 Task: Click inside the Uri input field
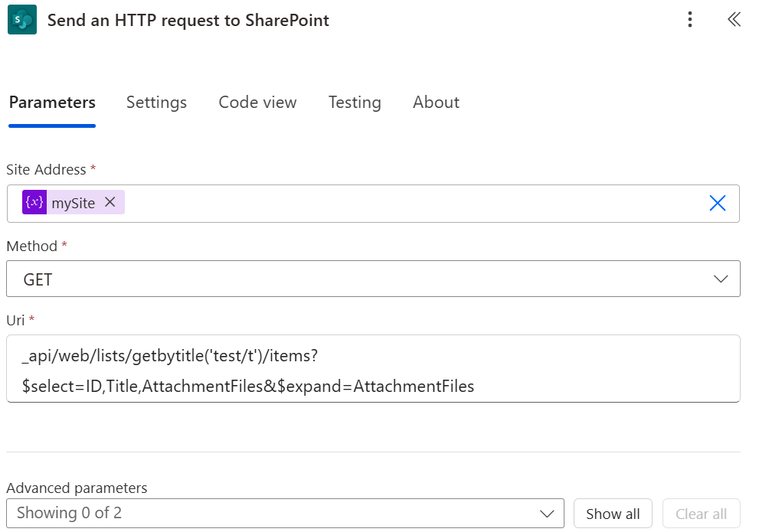(x=372, y=368)
